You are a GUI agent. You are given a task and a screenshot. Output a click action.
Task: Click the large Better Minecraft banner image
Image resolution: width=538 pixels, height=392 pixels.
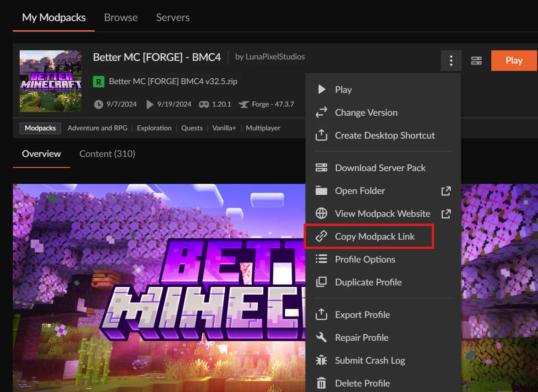[x=159, y=288]
